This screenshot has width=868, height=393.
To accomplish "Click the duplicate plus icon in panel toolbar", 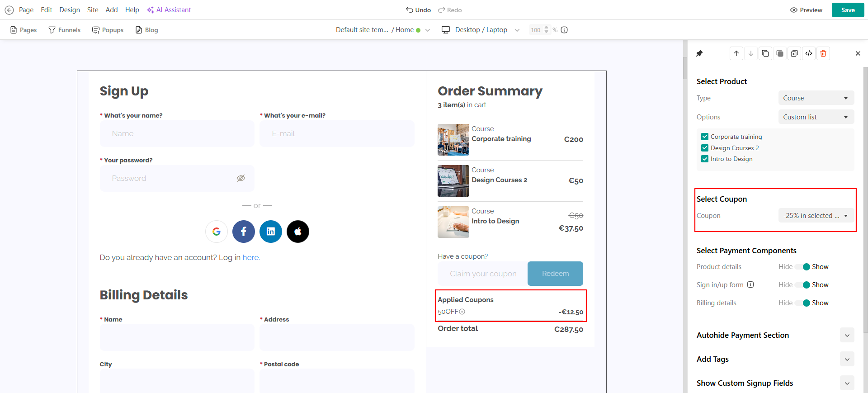I will coord(794,53).
